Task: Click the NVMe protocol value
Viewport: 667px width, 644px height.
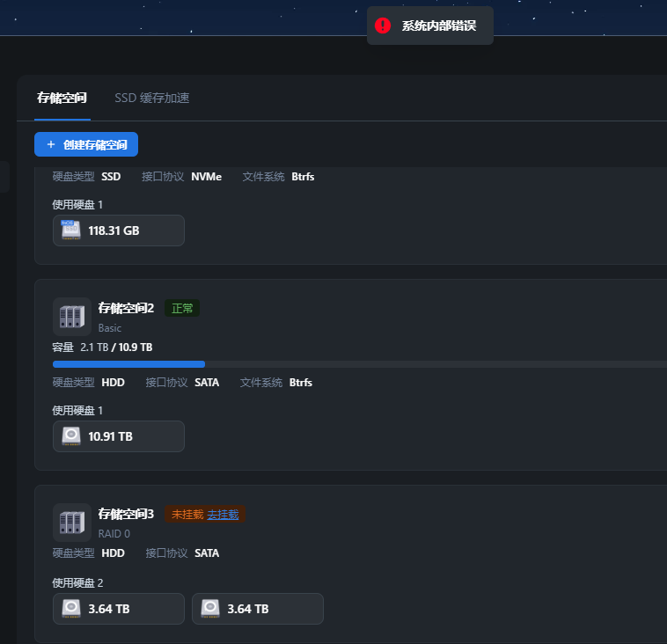Action: 206,177
